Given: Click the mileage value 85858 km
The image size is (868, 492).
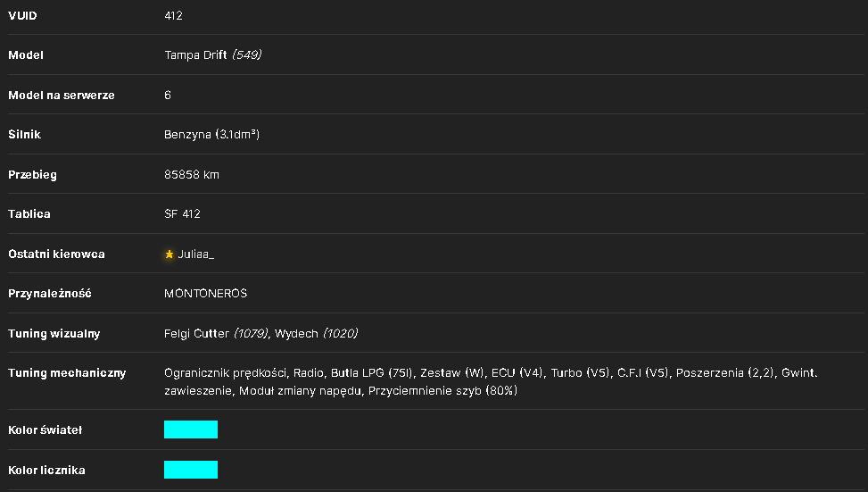Looking at the screenshot, I should click(x=192, y=174).
